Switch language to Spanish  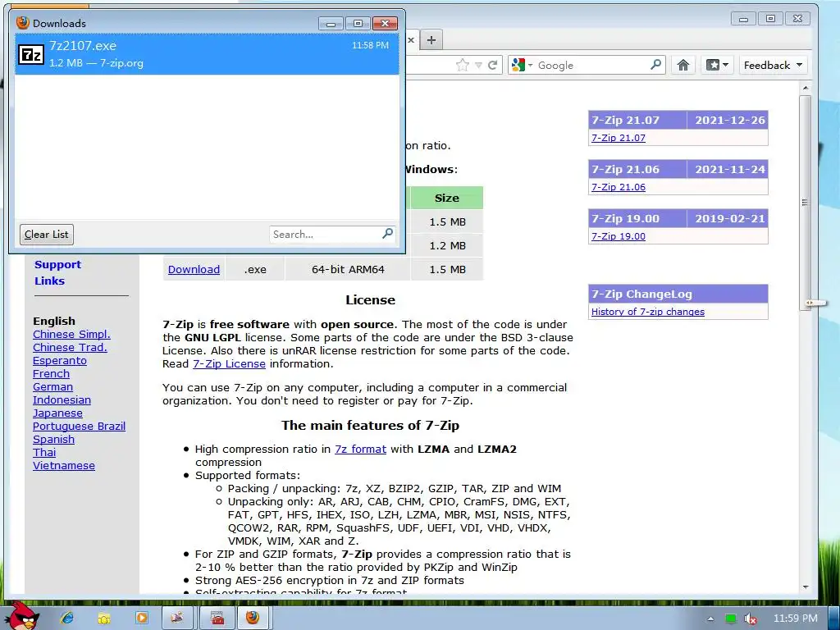click(53, 440)
